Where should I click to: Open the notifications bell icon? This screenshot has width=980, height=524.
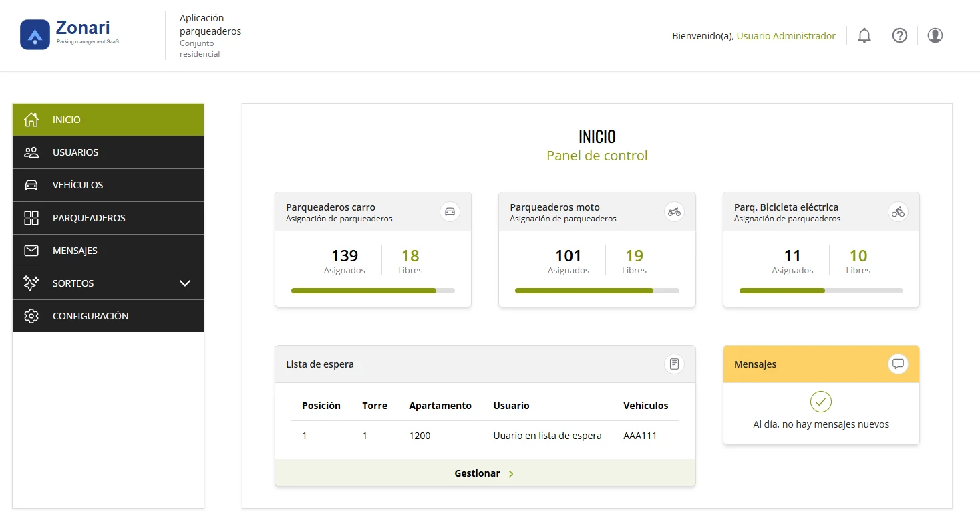(x=864, y=35)
